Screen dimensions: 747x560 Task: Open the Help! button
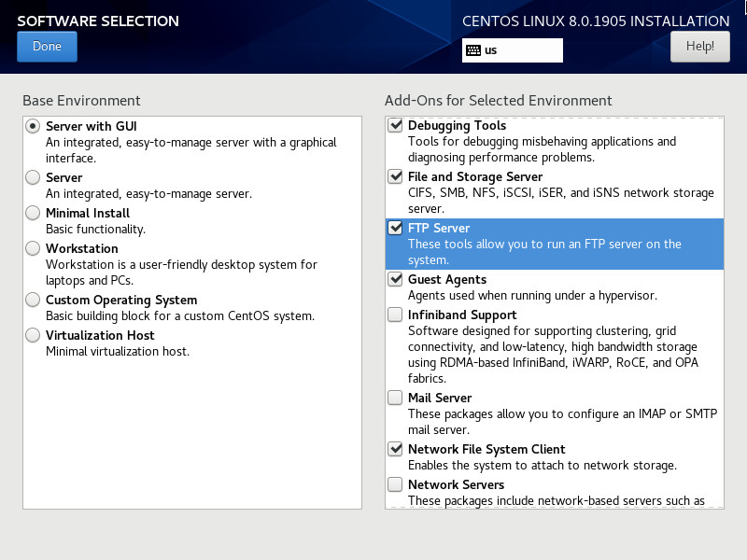pos(699,47)
